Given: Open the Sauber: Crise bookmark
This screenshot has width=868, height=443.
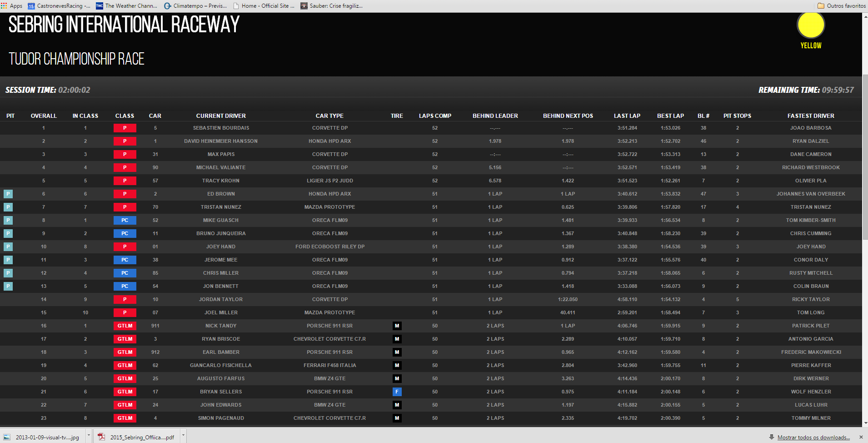Looking at the screenshot, I should point(332,6).
